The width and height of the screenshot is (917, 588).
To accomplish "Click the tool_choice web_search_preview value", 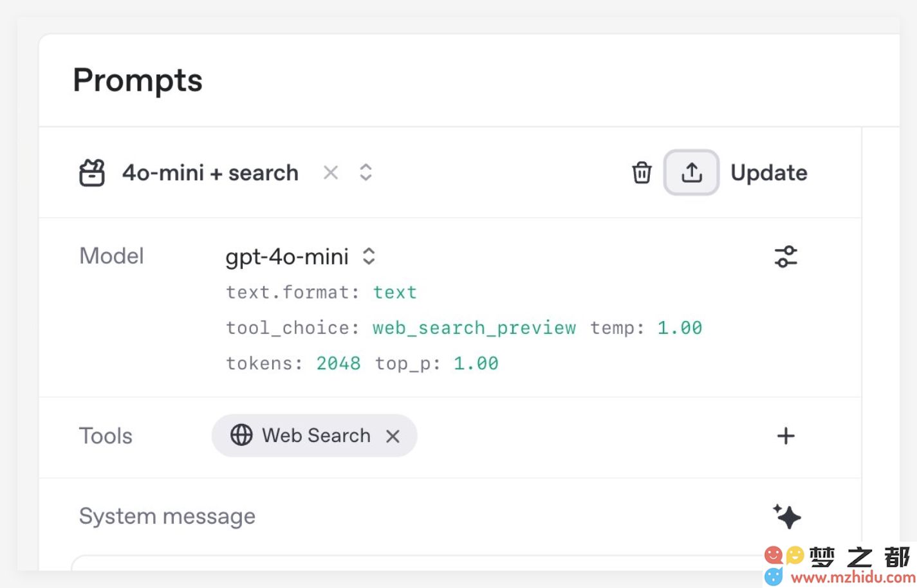I will (x=474, y=327).
